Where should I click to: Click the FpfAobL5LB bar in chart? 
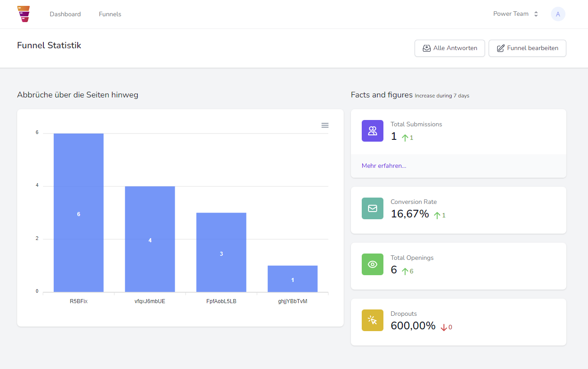click(221, 252)
